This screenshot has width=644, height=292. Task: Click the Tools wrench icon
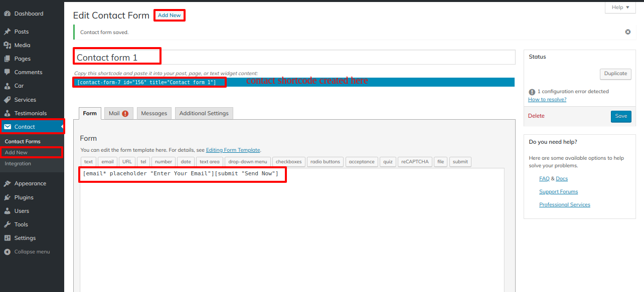point(8,224)
